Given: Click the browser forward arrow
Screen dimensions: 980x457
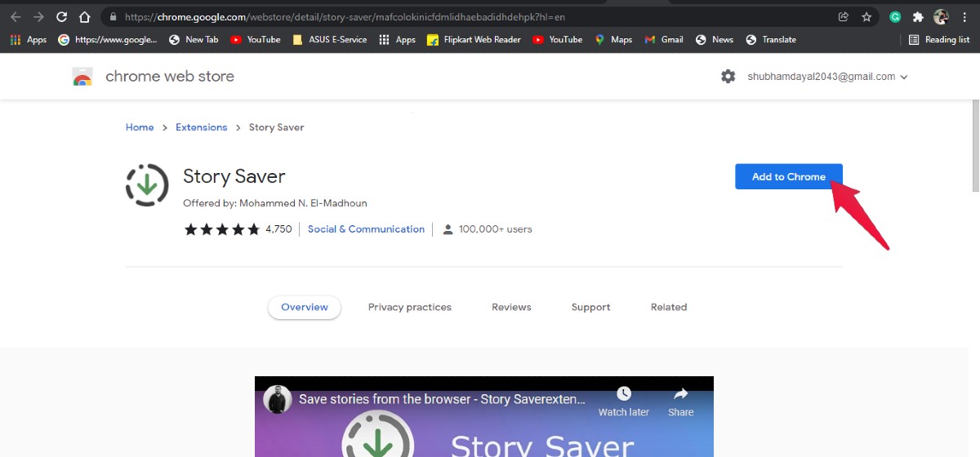Looking at the screenshot, I should click(38, 16).
